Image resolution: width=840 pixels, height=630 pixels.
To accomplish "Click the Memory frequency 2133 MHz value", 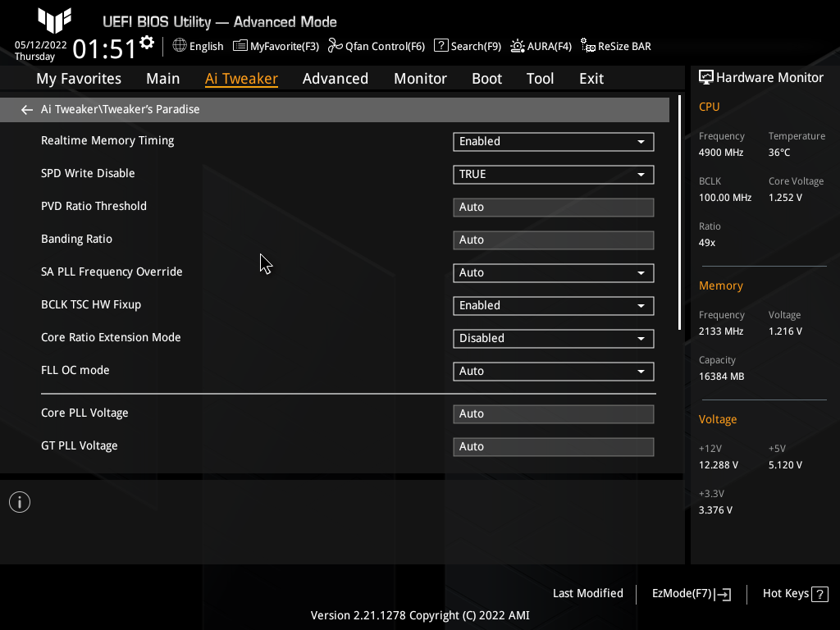I will click(721, 331).
